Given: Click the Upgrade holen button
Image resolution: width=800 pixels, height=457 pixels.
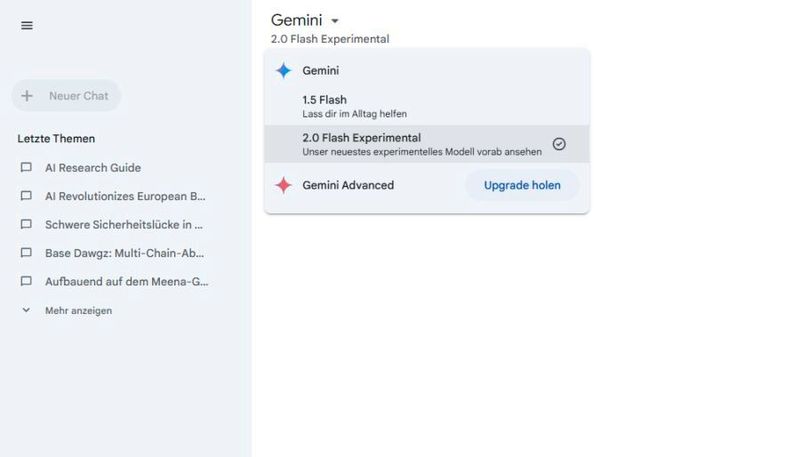Looking at the screenshot, I should click(x=522, y=185).
